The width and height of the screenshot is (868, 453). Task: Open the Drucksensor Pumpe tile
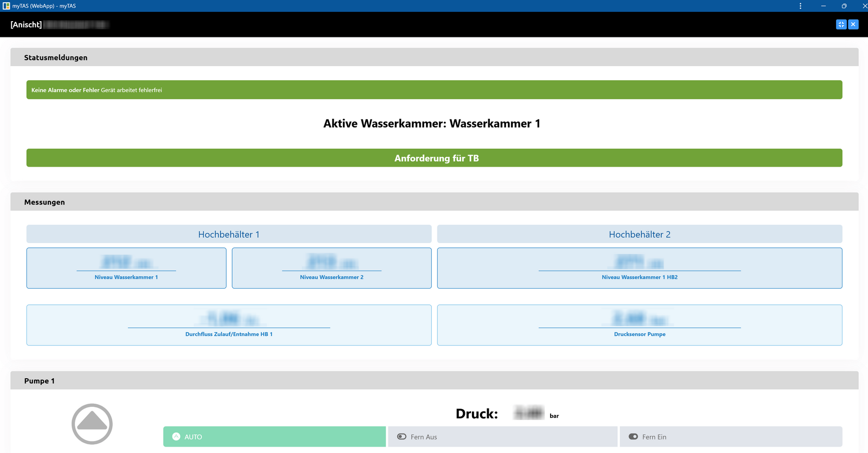point(640,325)
